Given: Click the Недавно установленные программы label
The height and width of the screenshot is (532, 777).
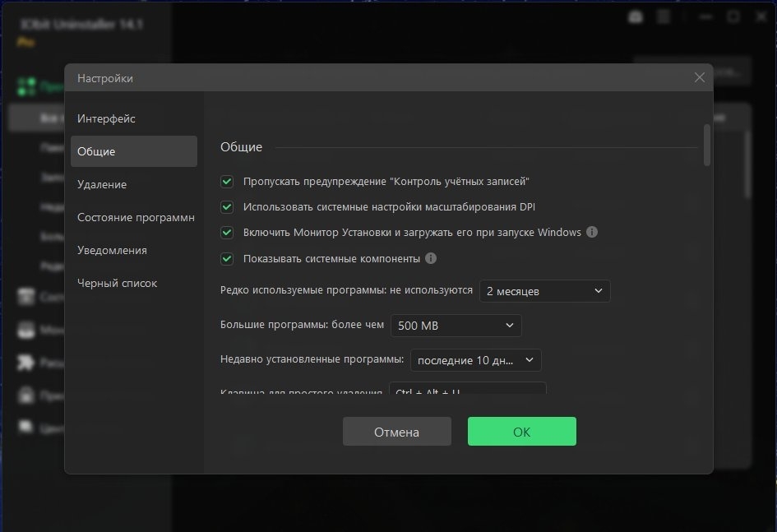Looking at the screenshot, I should coord(312,359).
